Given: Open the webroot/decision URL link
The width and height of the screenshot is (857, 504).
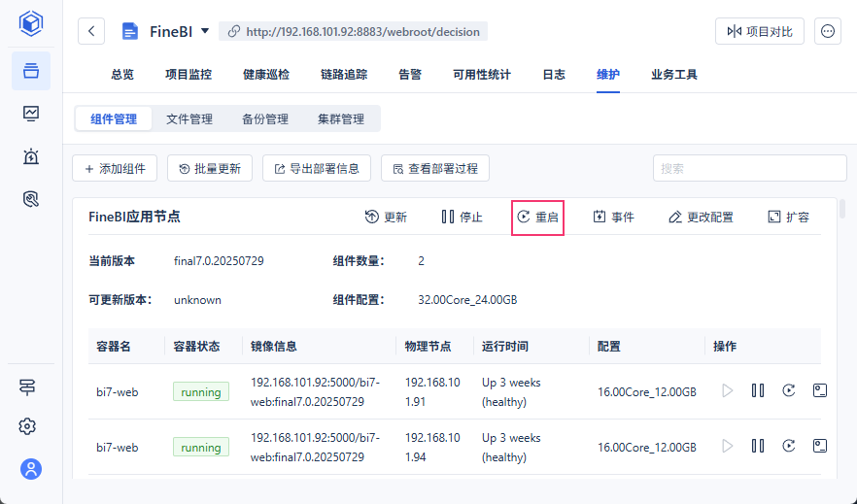Looking at the screenshot, I should (353, 32).
